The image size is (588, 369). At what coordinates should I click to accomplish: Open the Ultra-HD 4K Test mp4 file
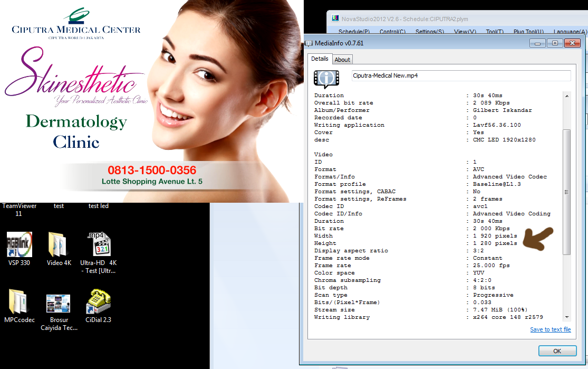tap(98, 245)
